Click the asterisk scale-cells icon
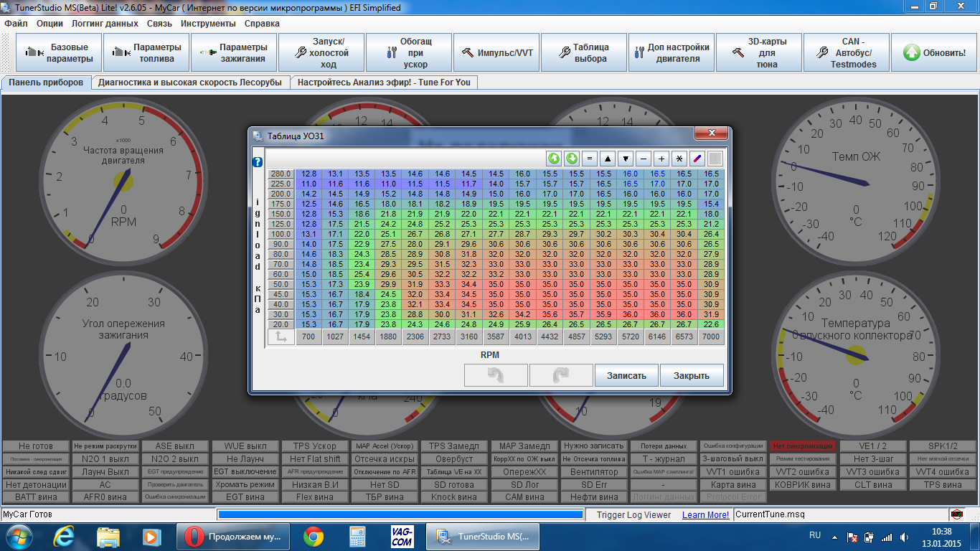 point(679,159)
